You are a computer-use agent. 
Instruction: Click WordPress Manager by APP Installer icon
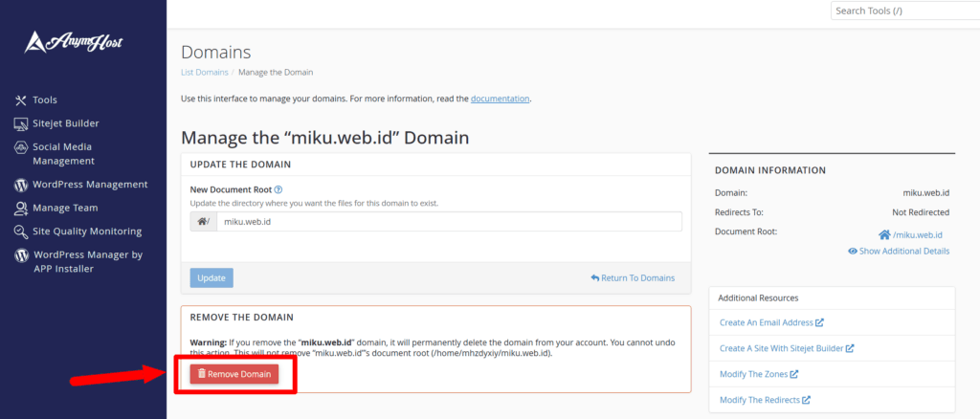(x=21, y=255)
